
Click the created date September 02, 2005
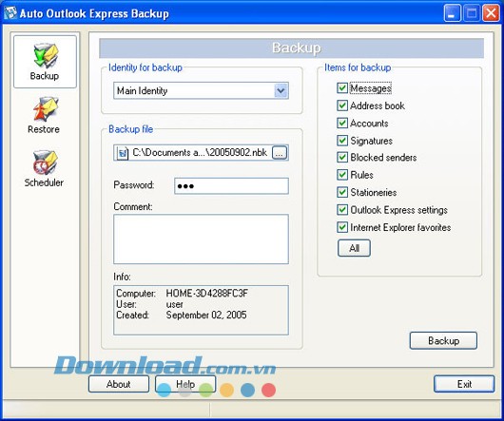(206, 315)
